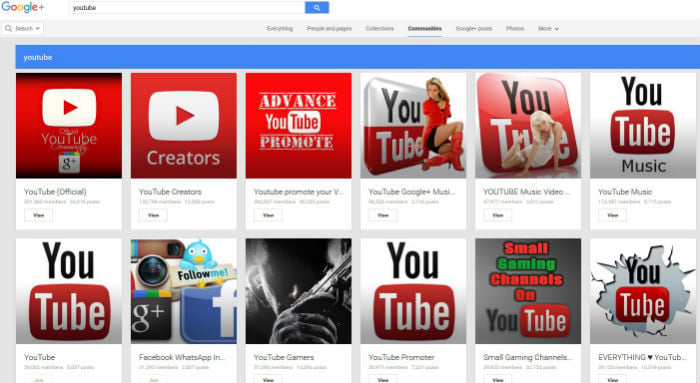Image resolution: width=700 pixels, height=383 pixels.
Task: Click the 'EVERYTHING ♥ YouTub...' title
Action: click(x=642, y=357)
